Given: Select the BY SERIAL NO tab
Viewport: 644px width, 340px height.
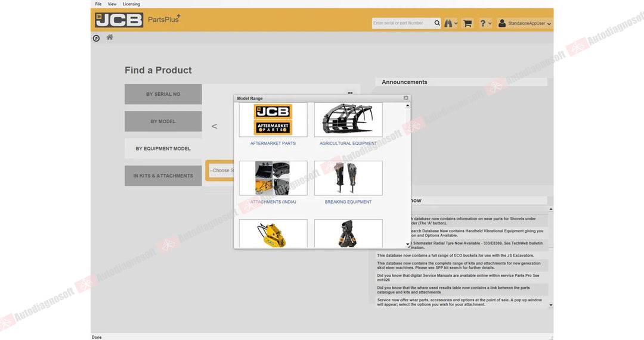Looking at the screenshot, I should (x=163, y=94).
